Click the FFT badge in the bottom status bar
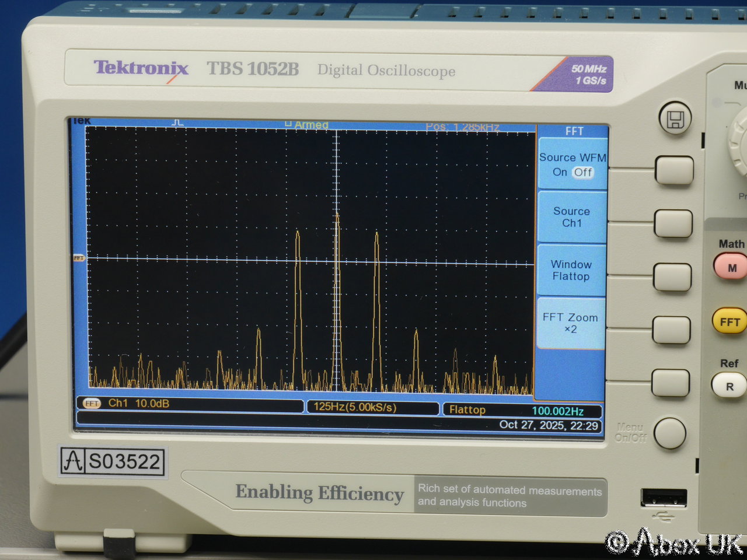The width and height of the screenshot is (747, 560). [92, 403]
